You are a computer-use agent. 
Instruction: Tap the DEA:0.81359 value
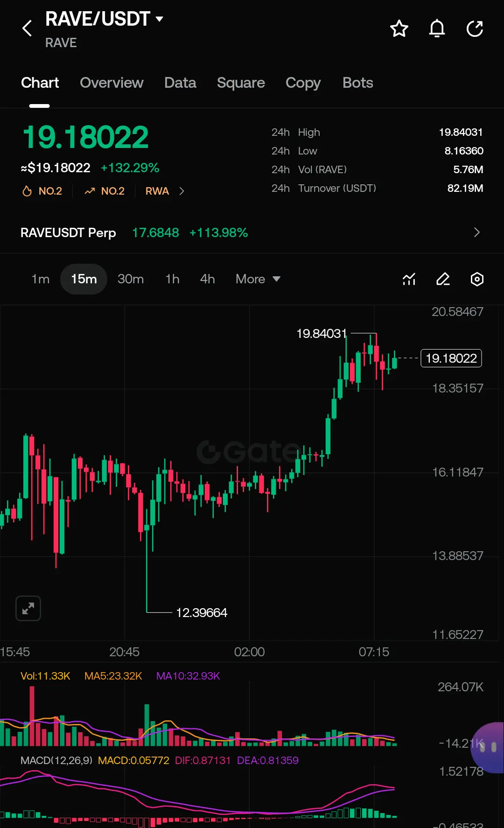click(267, 760)
